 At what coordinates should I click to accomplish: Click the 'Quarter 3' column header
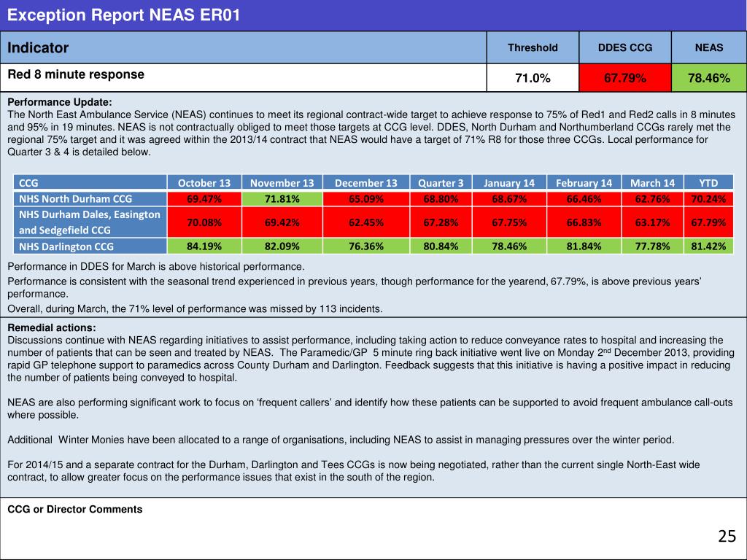click(x=441, y=183)
